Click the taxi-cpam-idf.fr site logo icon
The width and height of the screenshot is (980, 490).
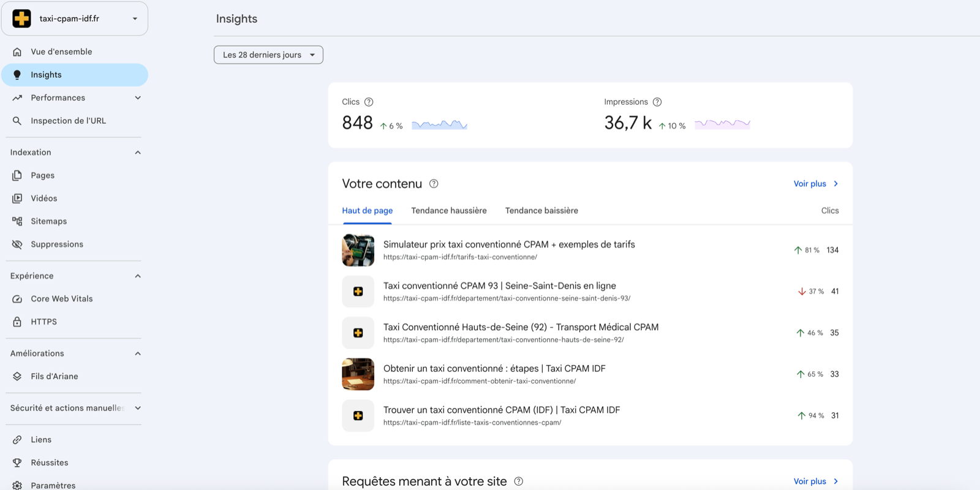click(x=22, y=18)
